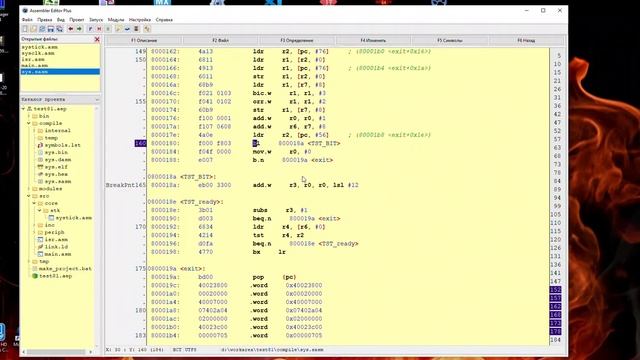640x360 pixels.
Task: Click the Save all files icon
Action: coord(60,29)
